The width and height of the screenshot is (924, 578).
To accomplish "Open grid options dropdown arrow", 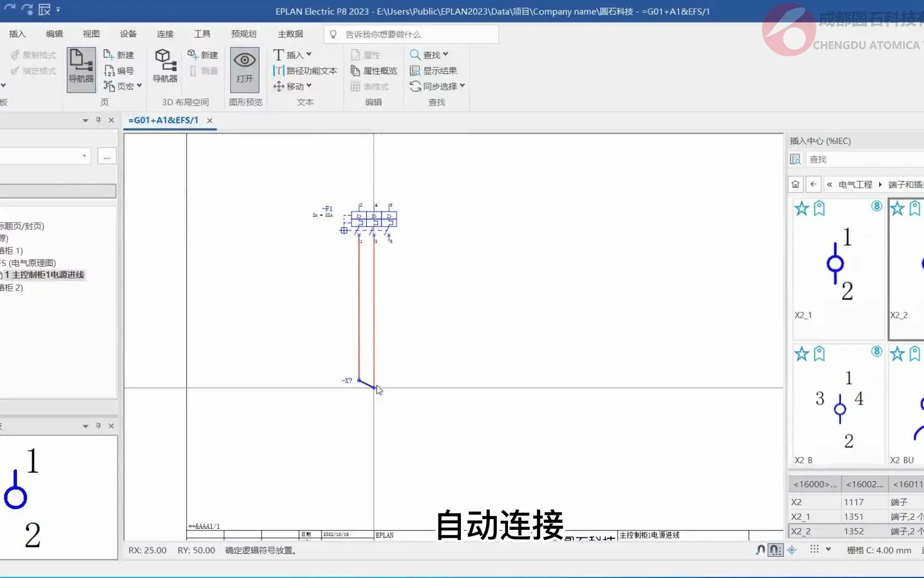I will click(828, 550).
